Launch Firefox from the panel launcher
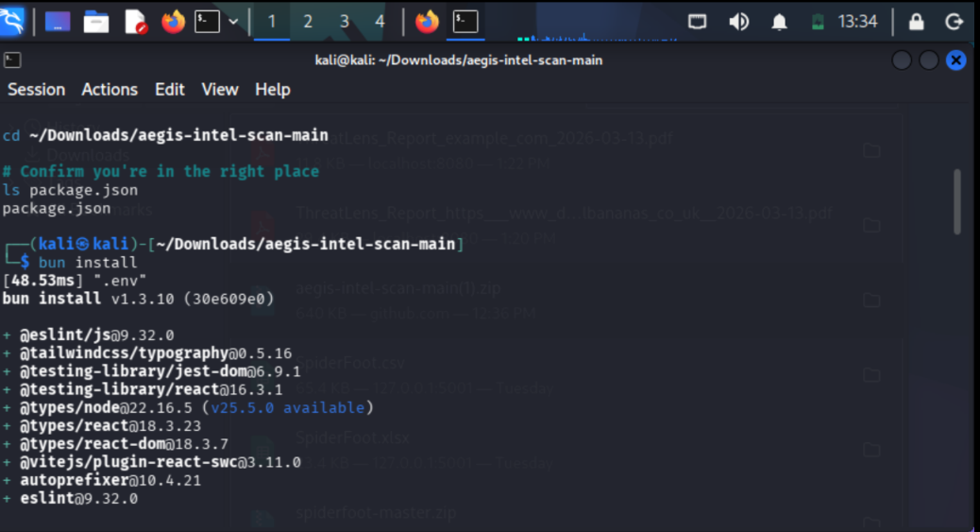 coord(173,22)
